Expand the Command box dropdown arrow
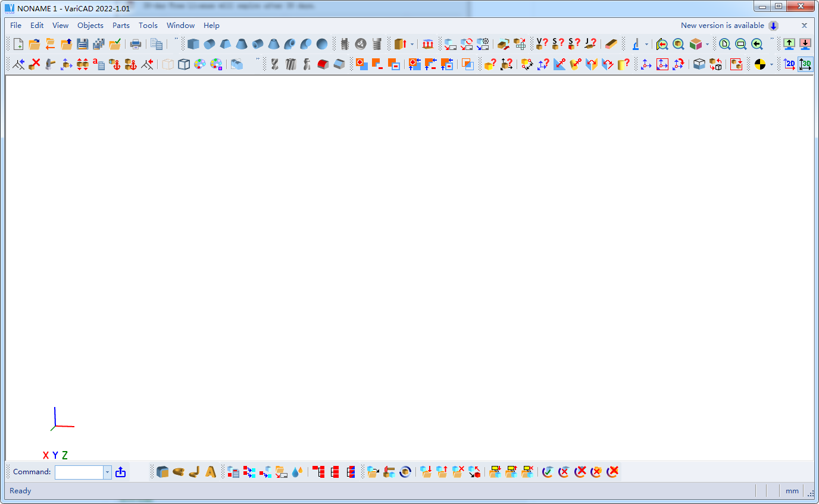 tap(108, 472)
